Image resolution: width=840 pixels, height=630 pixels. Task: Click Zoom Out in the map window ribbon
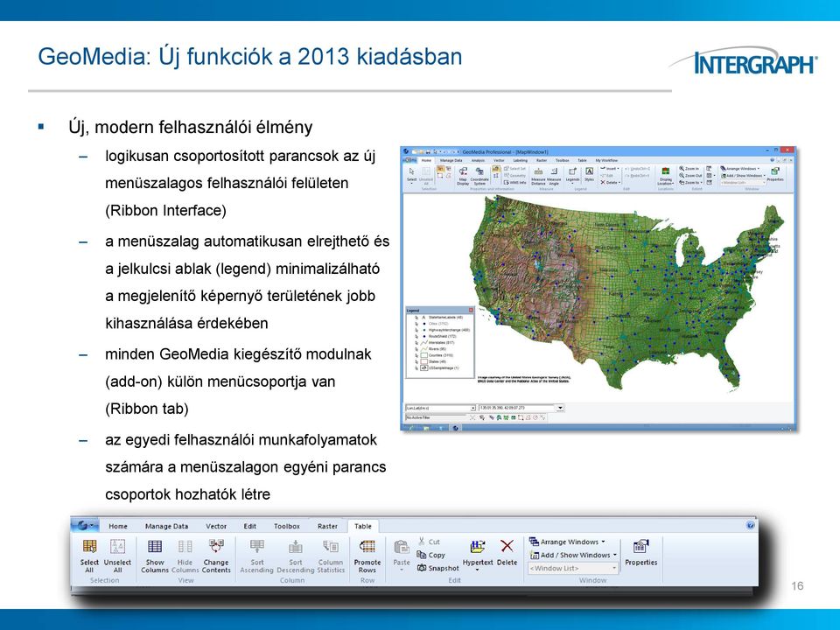tap(690, 175)
